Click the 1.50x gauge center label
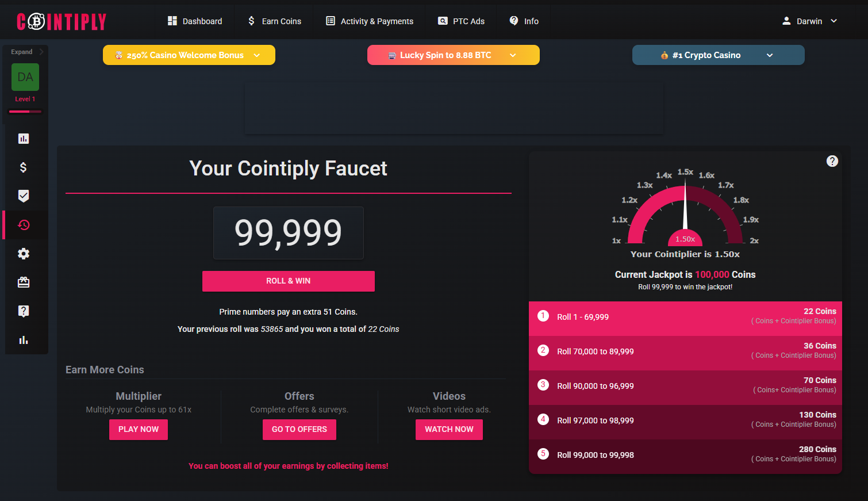This screenshot has width=868, height=501. (685, 239)
